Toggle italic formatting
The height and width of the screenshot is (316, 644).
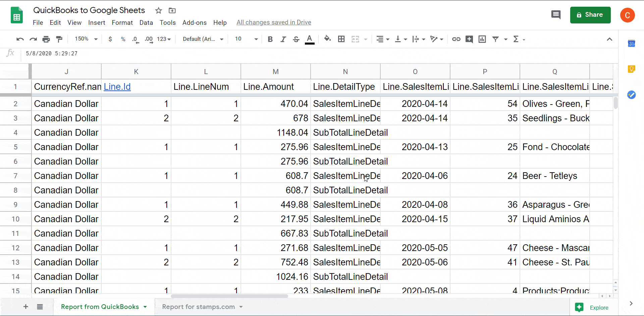(x=283, y=39)
